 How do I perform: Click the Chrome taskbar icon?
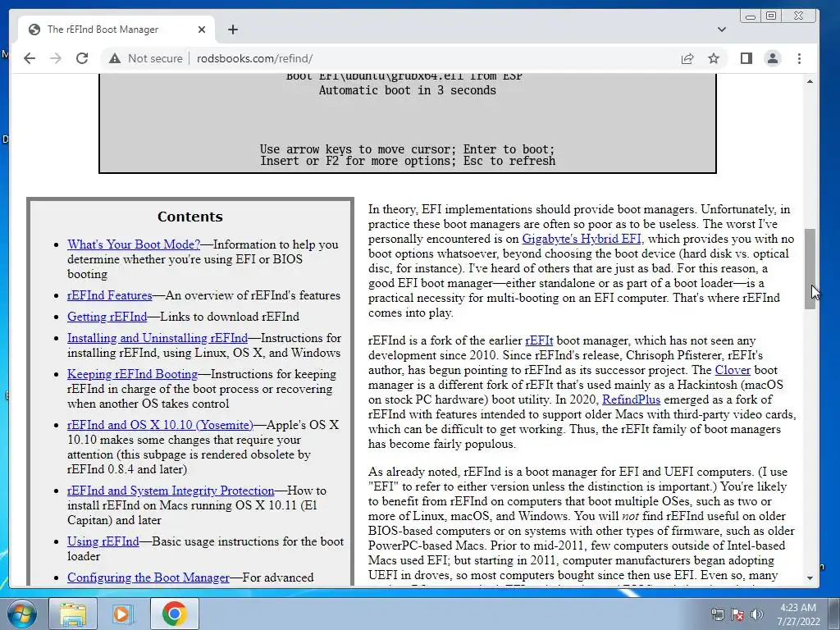pos(174,614)
